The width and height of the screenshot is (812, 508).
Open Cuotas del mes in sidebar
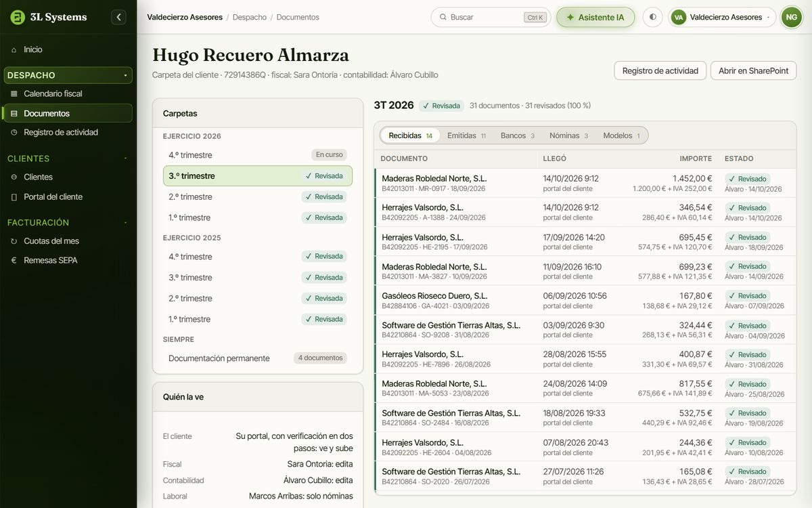click(x=68, y=241)
